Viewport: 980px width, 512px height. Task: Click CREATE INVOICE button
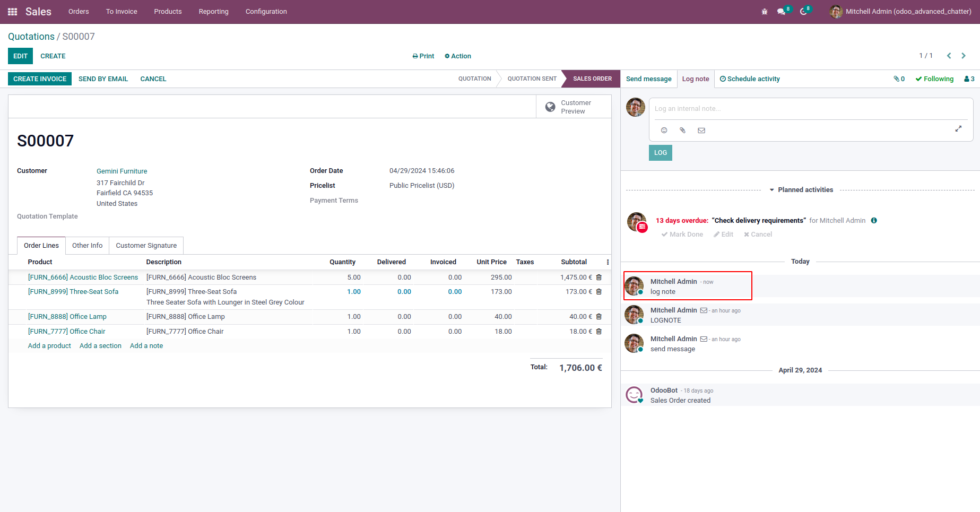coord(40,79)
